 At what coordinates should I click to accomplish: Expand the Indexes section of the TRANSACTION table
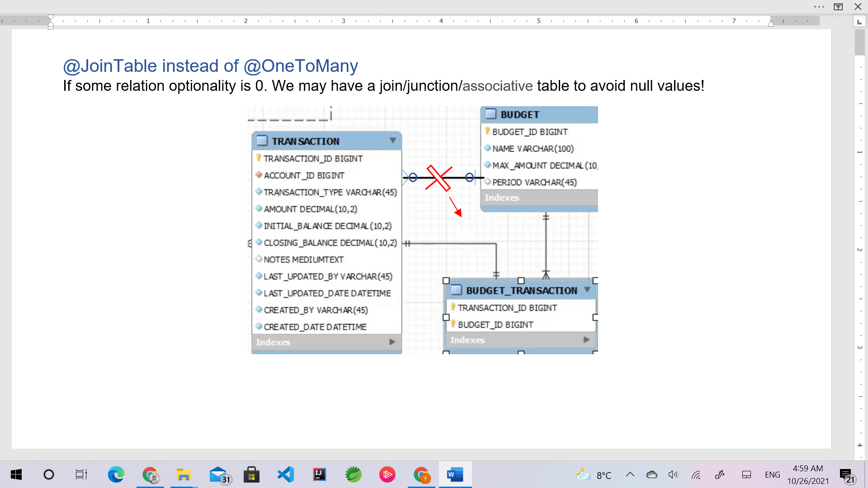click(x=392, y=342)
